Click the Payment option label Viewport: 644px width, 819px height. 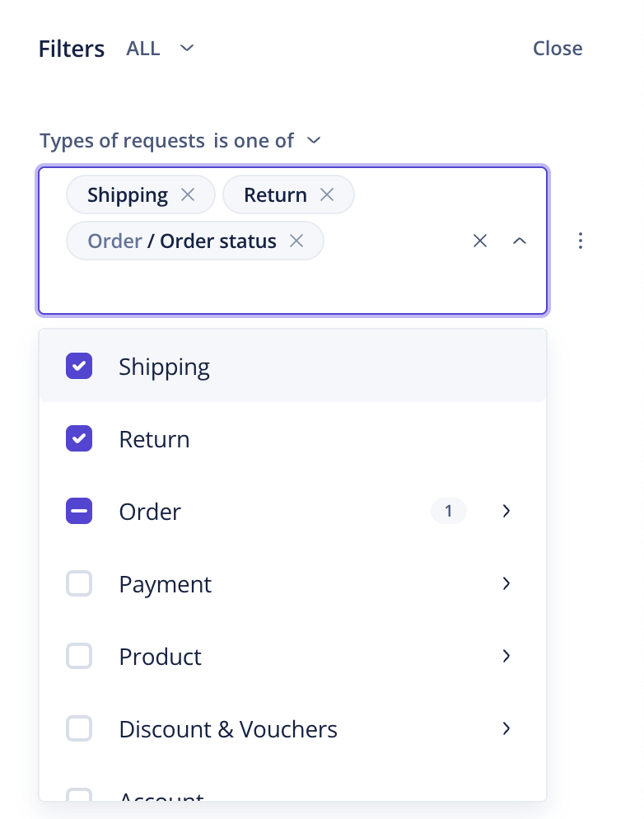point(165,584)
